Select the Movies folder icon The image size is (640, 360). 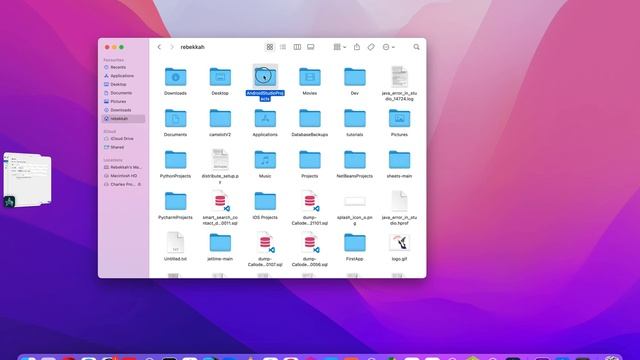coord(310,77)
